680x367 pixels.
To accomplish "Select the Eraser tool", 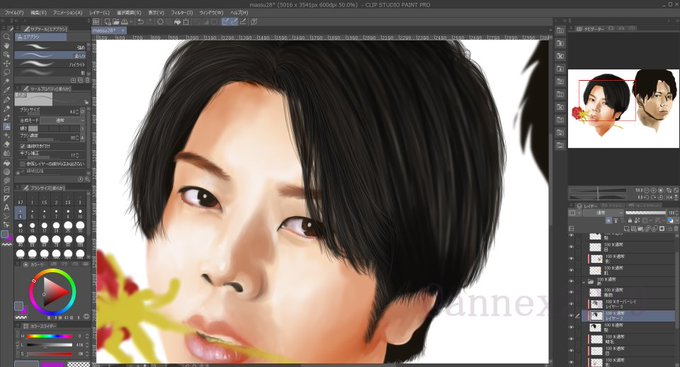I will click(x=7, y=144).
